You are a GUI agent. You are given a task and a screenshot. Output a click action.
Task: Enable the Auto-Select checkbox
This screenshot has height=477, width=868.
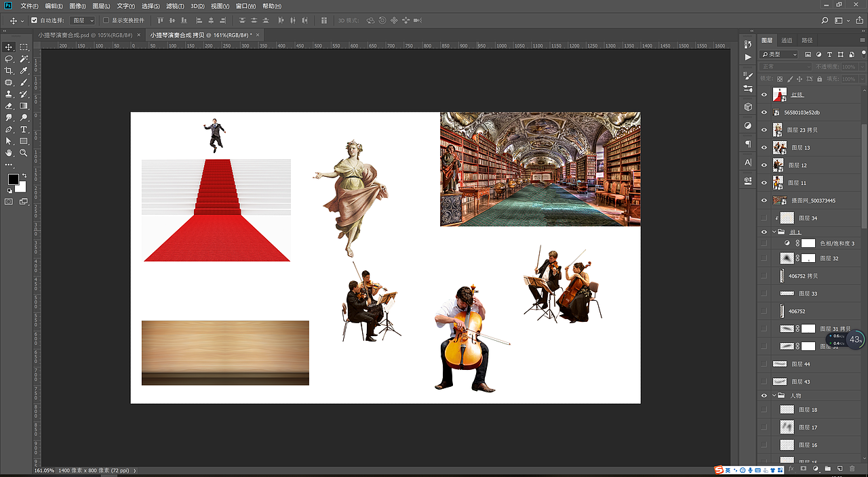click(35, 20)
